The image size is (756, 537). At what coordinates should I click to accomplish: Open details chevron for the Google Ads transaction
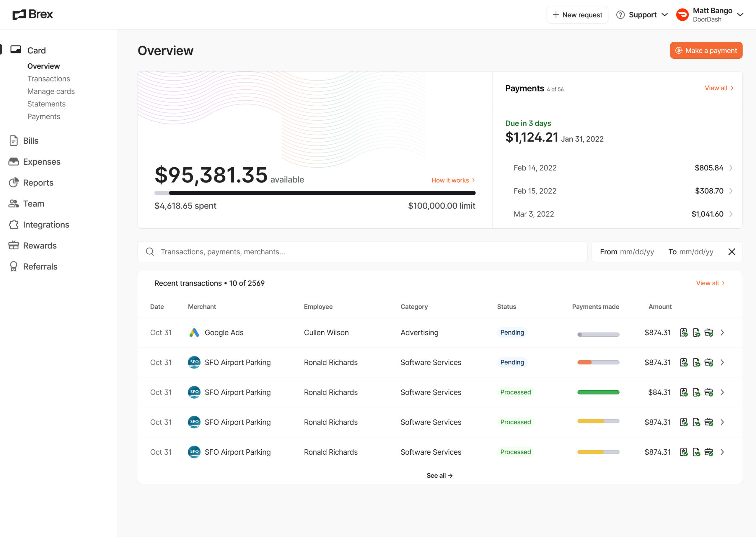(722, 332)
